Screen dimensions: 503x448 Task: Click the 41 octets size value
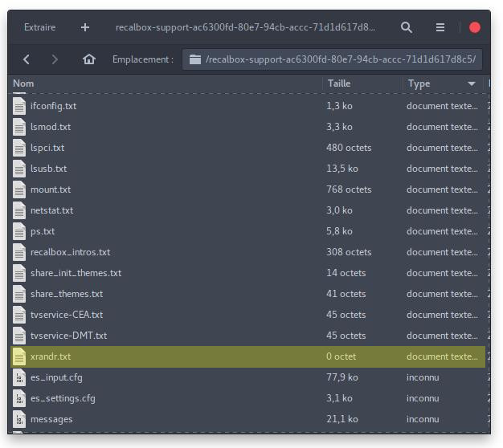click(x=346, y=294)
